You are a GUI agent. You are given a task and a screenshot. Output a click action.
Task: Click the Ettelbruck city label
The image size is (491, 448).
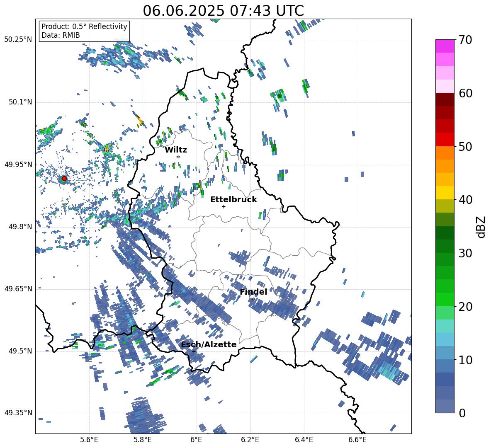[x=233, y=200]
